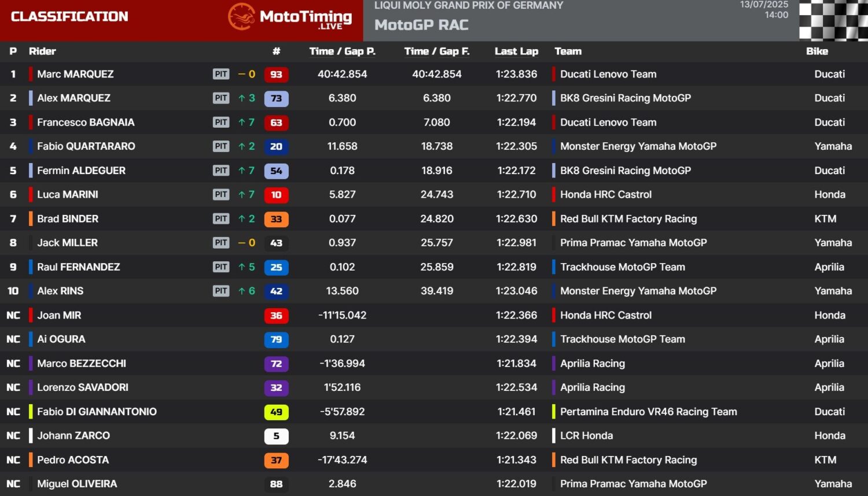The height and width of the screenshot is (496, 868).
Task: Click PIT badge next to Alex Marquez
Action: click(221, 98)
